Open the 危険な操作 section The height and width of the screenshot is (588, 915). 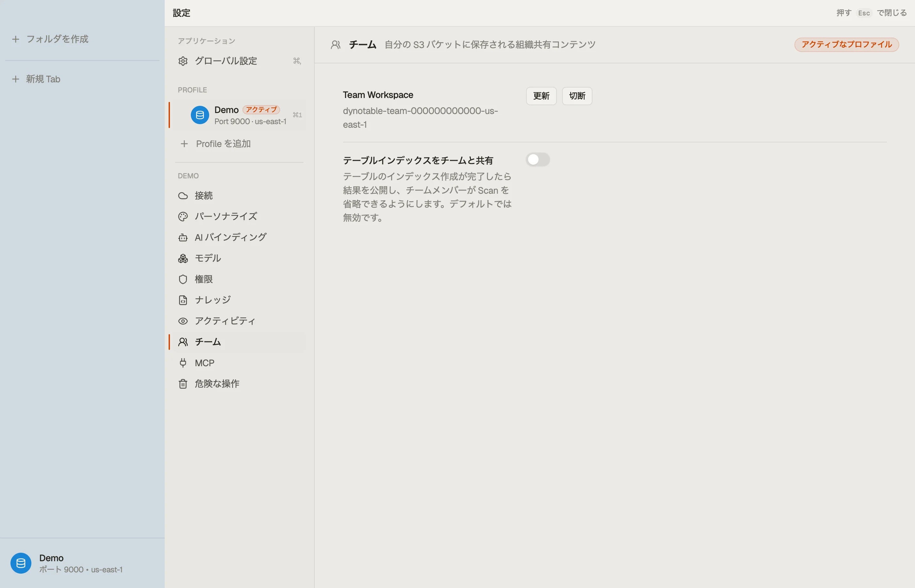point(239,384)
